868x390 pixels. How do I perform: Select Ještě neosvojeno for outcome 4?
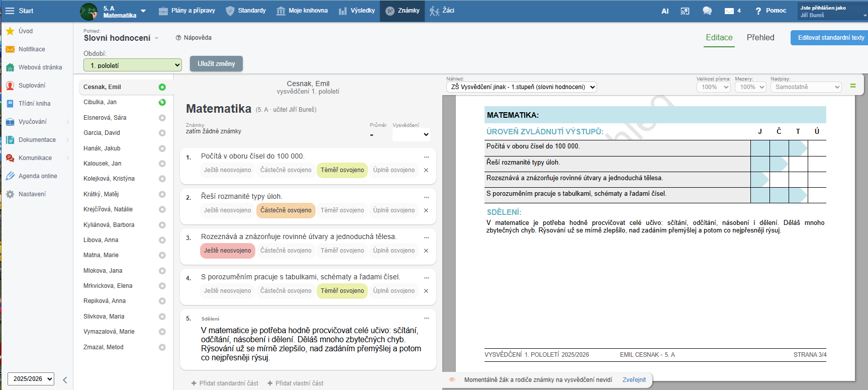click(x=227, y=291)
